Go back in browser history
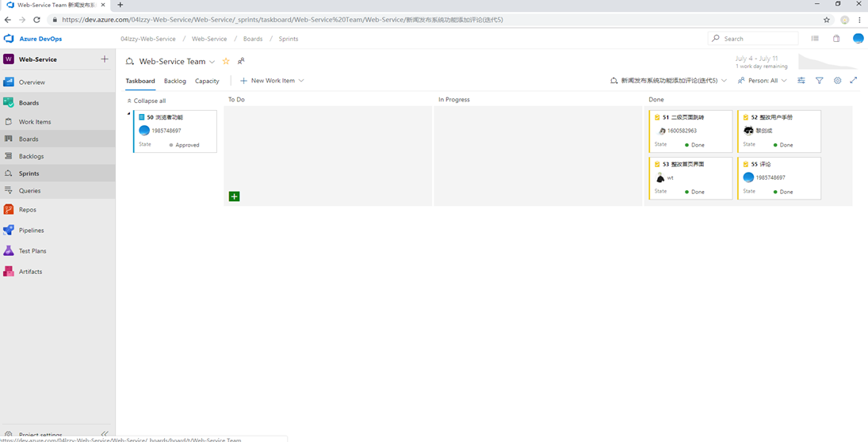Image resolution: width=868 pixels, height=442 pixels. (x=8, y=19)
